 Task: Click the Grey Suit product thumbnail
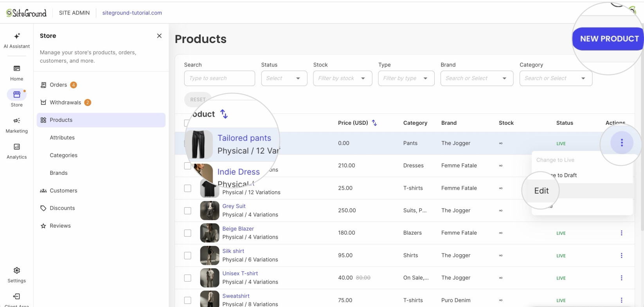pyautogui.click(x=210, y=210)
